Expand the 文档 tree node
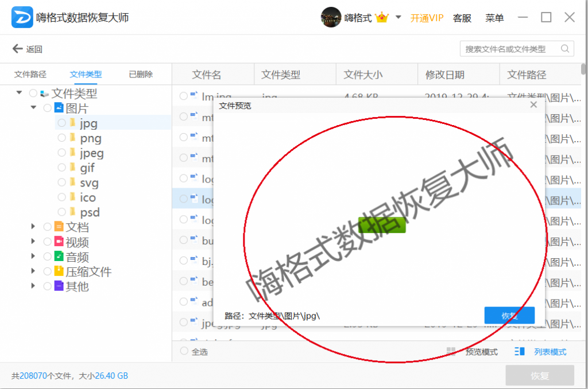This screenshot has height=389, width=588. (x=33, y=227)
